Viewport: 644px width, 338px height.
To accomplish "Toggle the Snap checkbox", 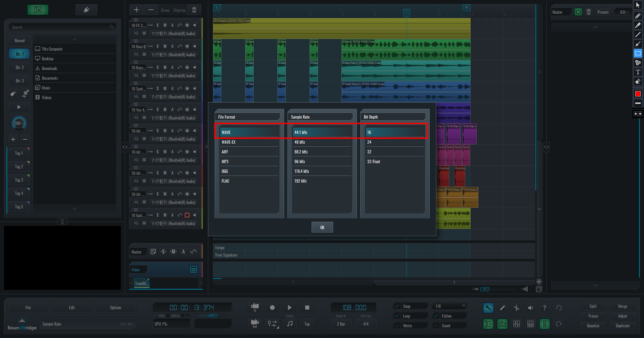I will [x=397, y=306].
